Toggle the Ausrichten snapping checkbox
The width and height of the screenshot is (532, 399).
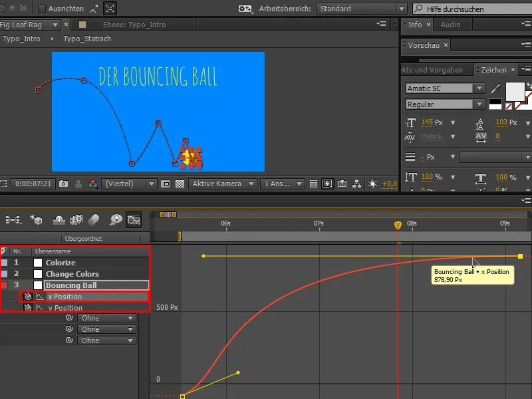point(42,9)
